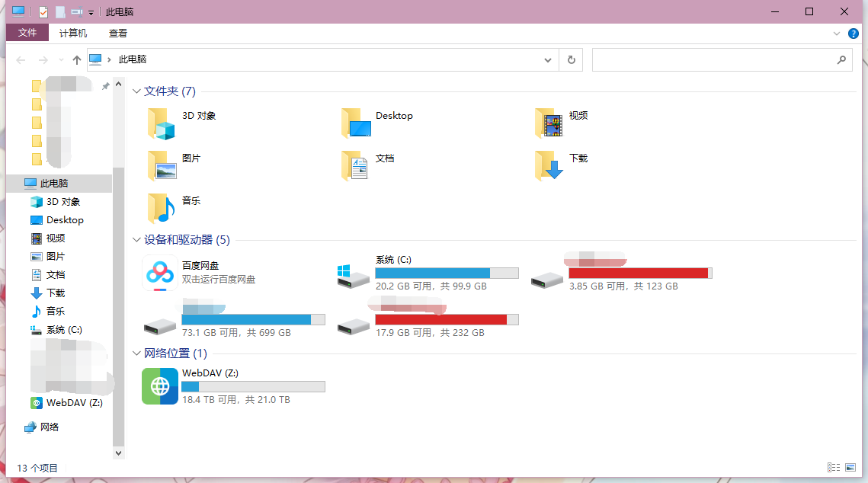Click inside the search box

713,59
